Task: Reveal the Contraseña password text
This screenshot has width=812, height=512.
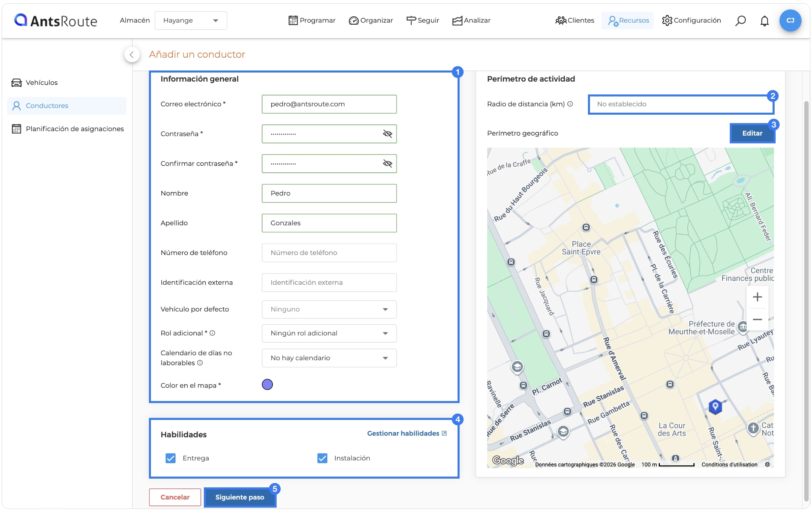Action: 387,134
